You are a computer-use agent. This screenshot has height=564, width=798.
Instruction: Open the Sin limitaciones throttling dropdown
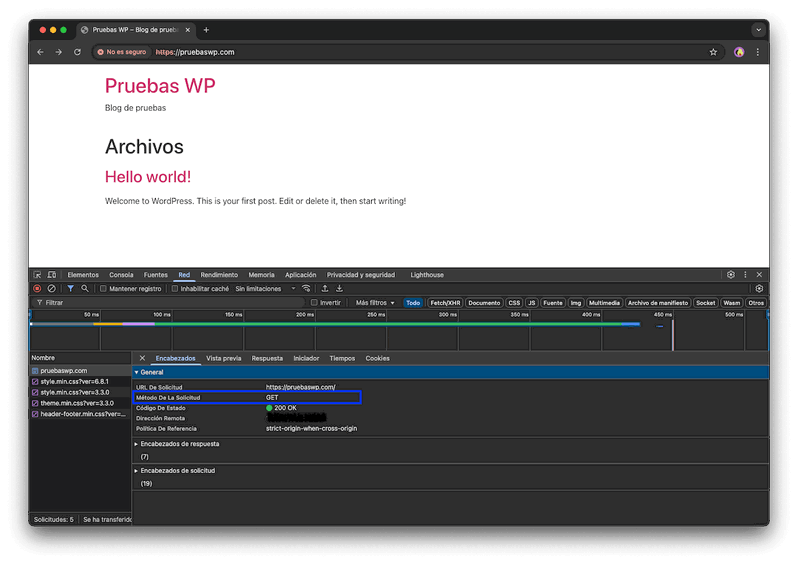click(x=265, y=289)
